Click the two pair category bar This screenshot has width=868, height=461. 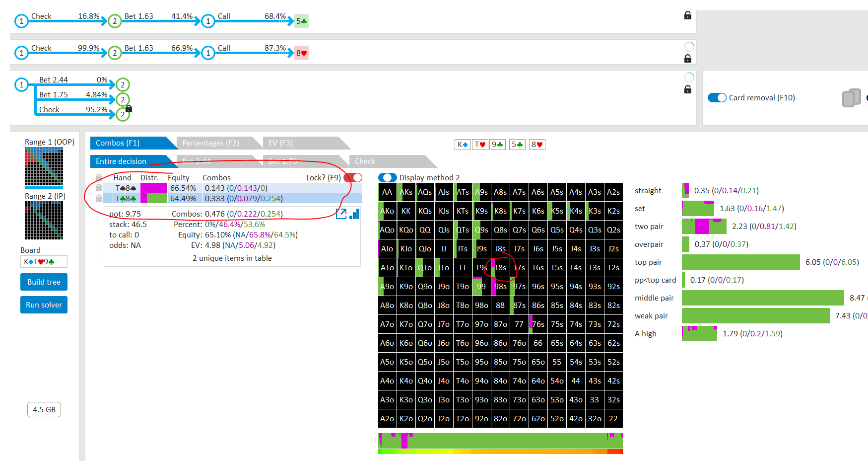pos(704,227)
